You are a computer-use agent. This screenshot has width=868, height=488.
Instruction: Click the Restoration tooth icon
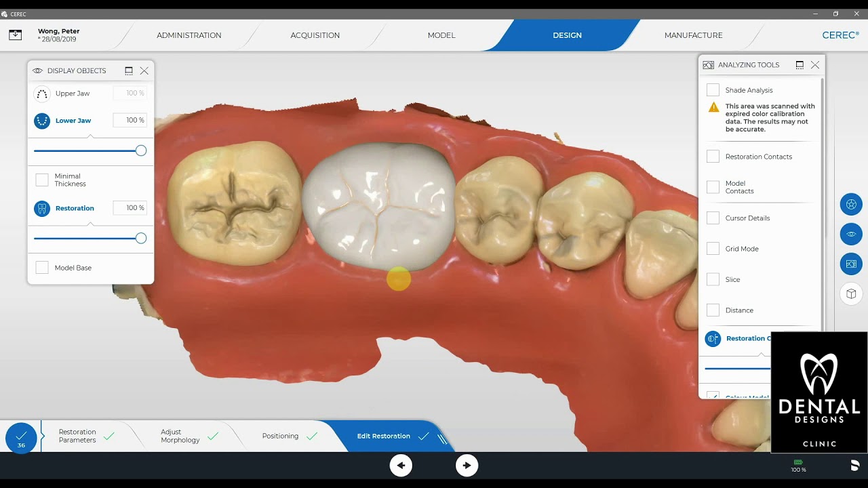click(42, 208)
